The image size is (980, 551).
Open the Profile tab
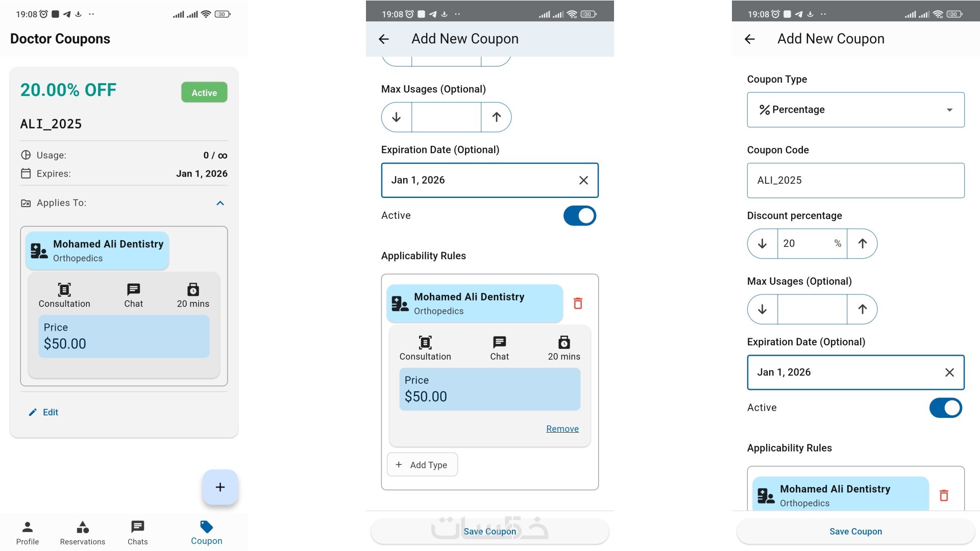28,533
